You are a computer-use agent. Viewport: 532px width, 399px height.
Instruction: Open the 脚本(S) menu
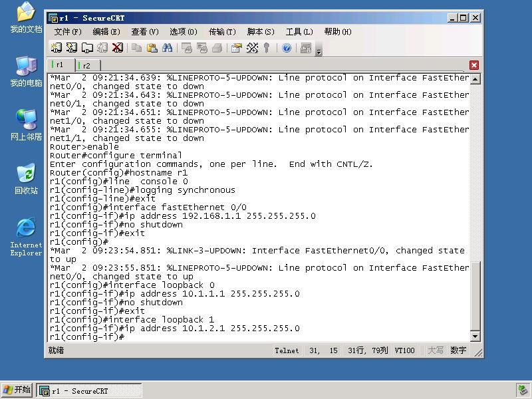point(261,32)
